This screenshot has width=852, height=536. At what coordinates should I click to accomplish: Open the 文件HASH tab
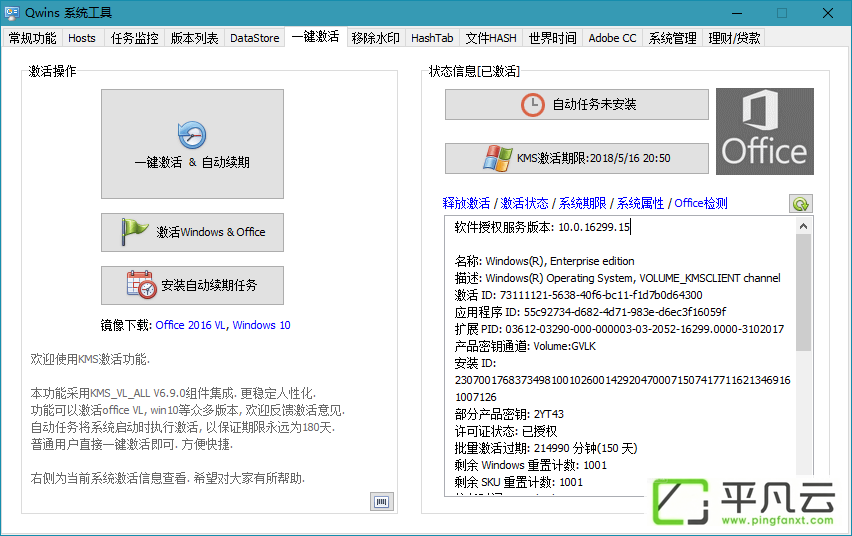coord(491,38)
